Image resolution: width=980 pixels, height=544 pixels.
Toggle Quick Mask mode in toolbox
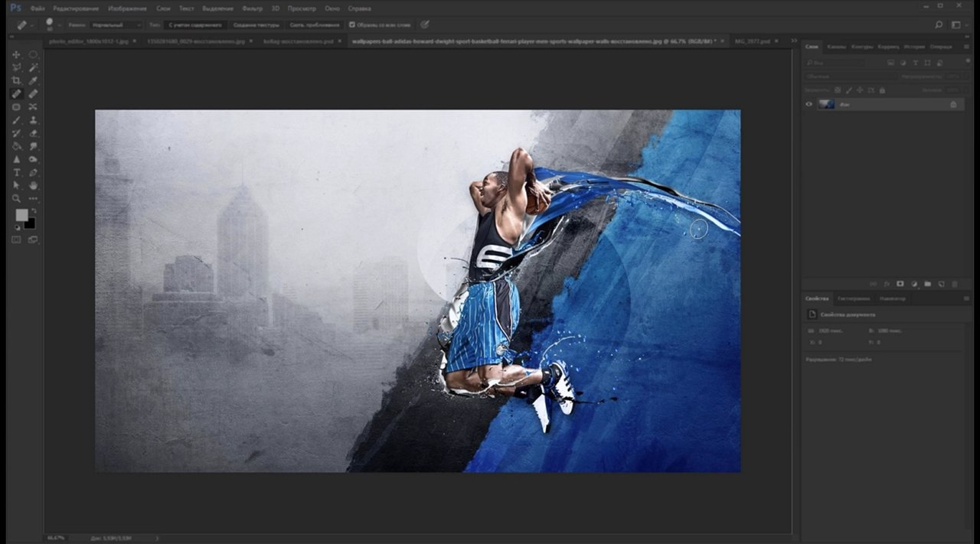pyautogui.click(x=16, y=239)
